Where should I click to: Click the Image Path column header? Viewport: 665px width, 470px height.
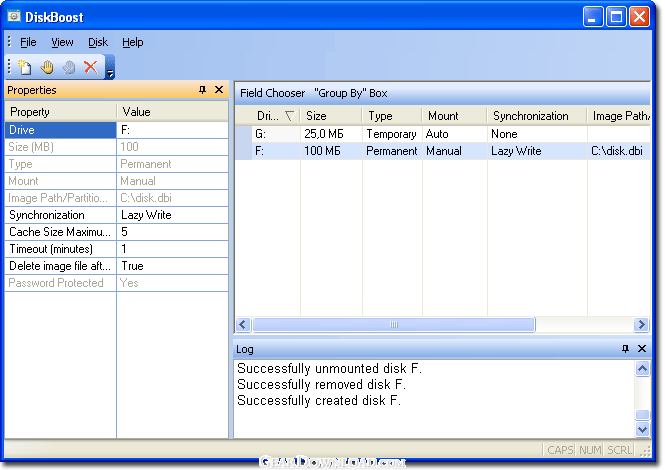[x=619, y=116]
